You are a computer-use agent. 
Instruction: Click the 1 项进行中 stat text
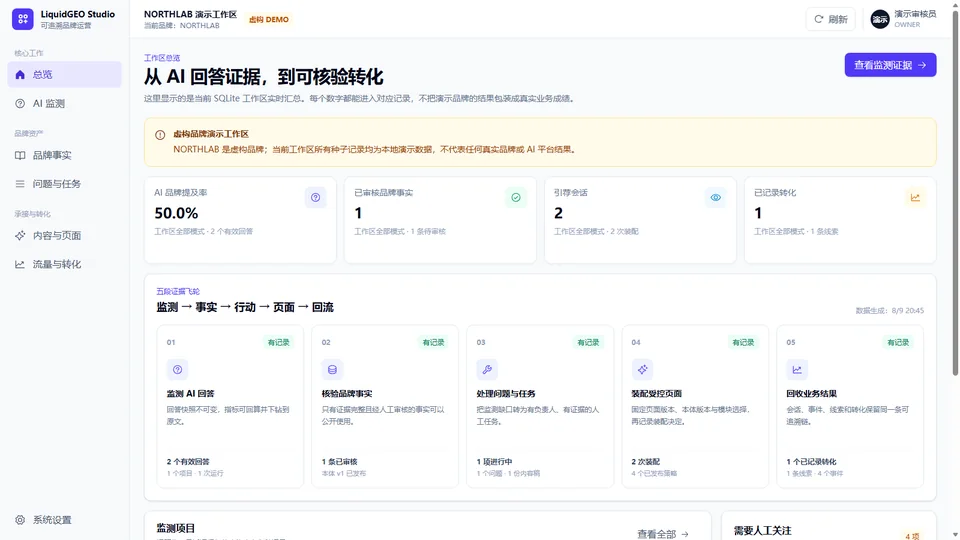tap(495, 462)
